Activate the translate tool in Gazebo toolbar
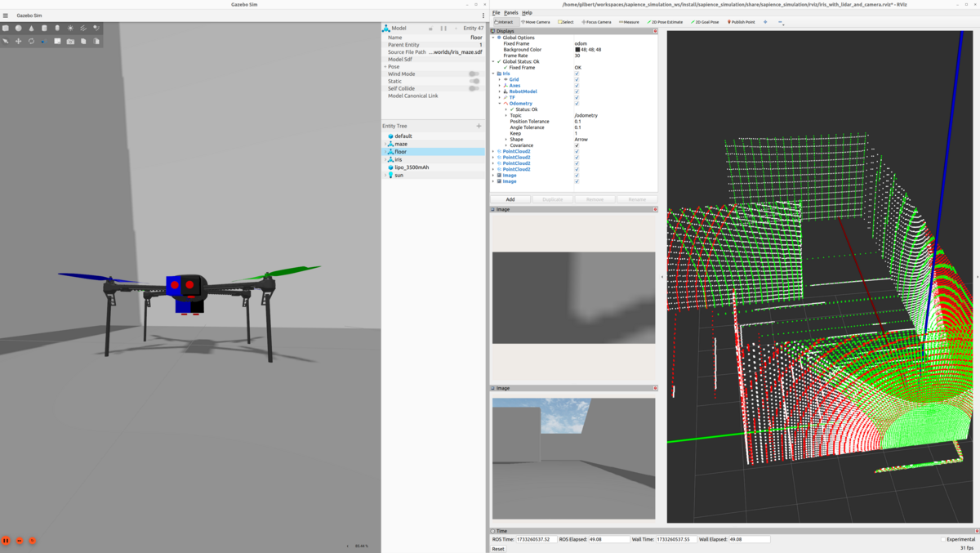 pos(18,40)
